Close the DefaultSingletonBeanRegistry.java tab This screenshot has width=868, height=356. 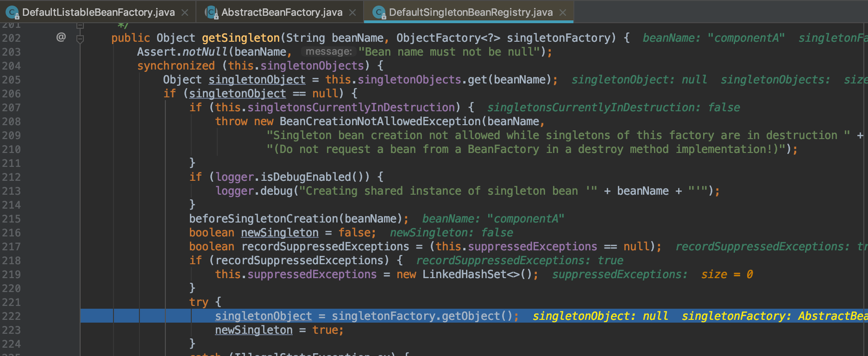click(563, 13)
